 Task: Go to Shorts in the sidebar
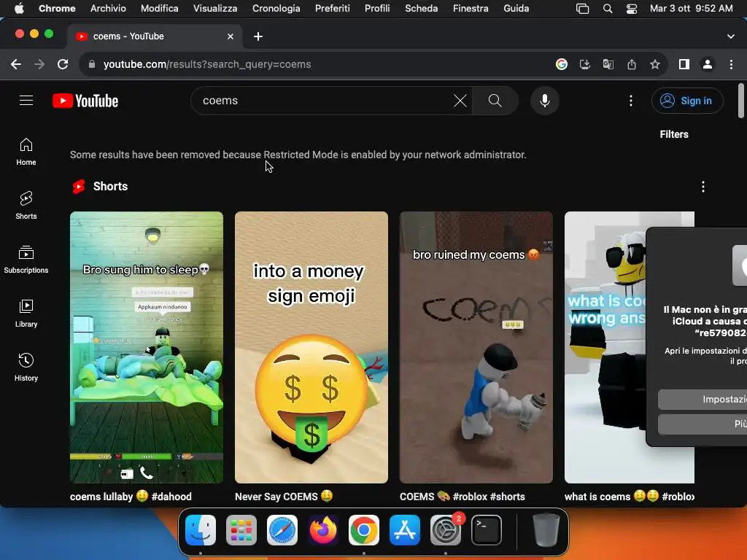(x=26, y=205)
